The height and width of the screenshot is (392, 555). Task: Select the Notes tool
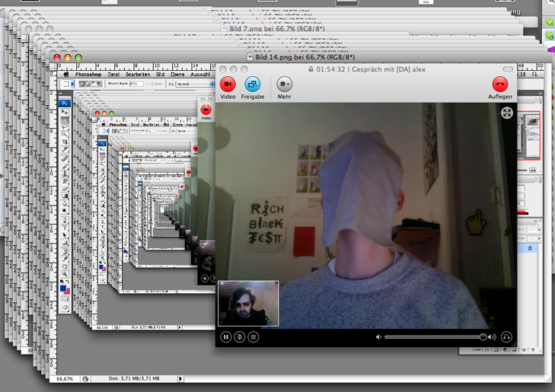65,252
